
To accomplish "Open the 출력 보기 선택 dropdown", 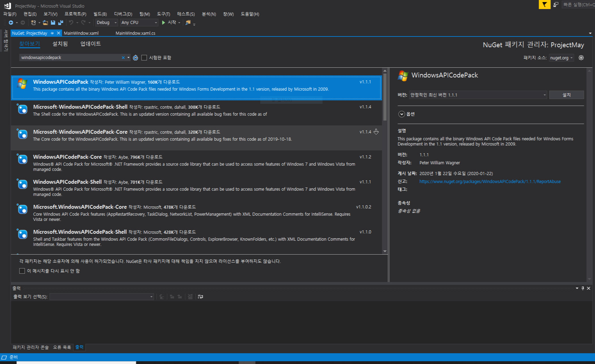I will [102, 297].
